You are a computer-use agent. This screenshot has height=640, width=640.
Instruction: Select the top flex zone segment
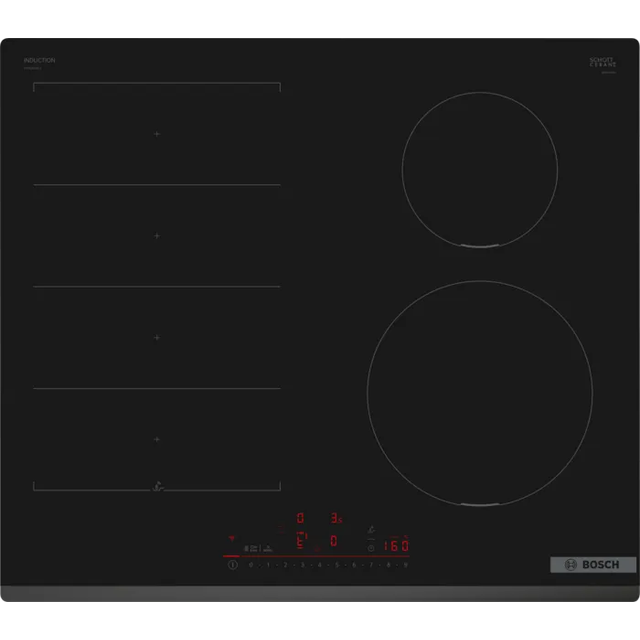coord(157,134)
